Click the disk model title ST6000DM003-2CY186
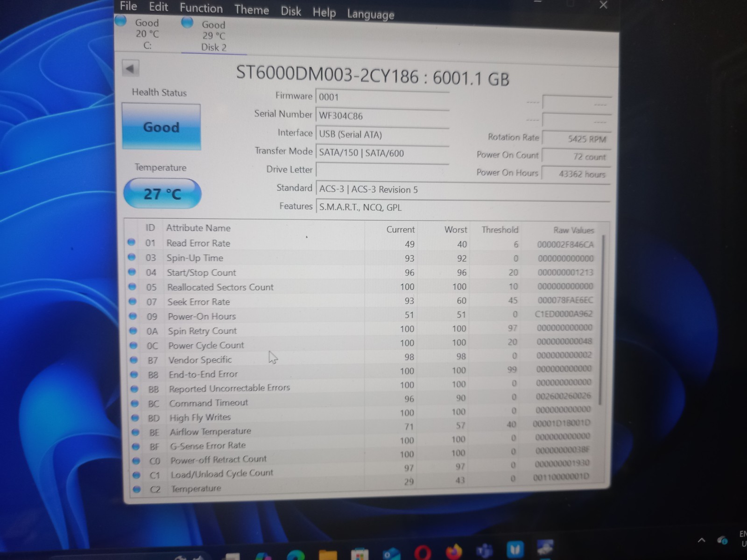 tap(327, 74)
